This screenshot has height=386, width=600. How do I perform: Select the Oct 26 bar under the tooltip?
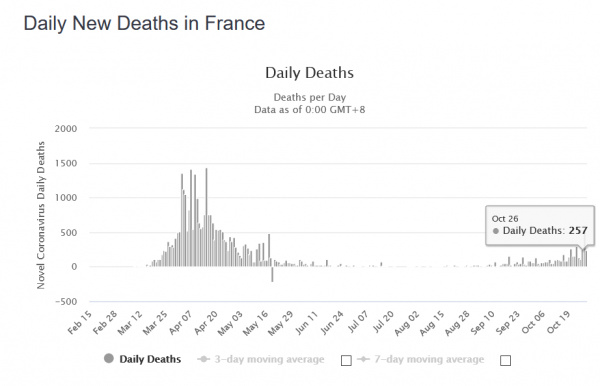point(584,258)
